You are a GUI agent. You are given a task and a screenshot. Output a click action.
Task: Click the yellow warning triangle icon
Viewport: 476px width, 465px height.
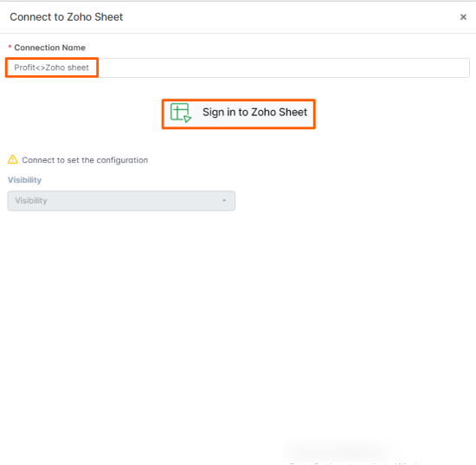[x=13, y=159]
